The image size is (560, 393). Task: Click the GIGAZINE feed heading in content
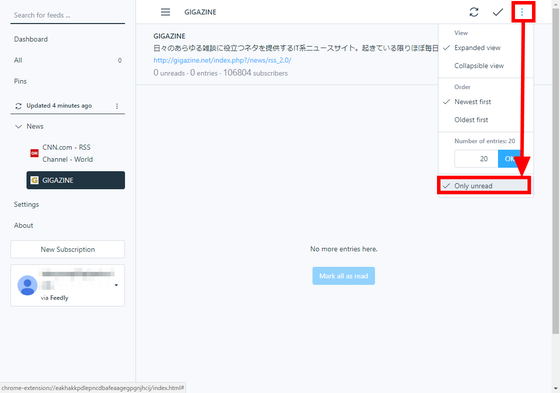(169, 36)
